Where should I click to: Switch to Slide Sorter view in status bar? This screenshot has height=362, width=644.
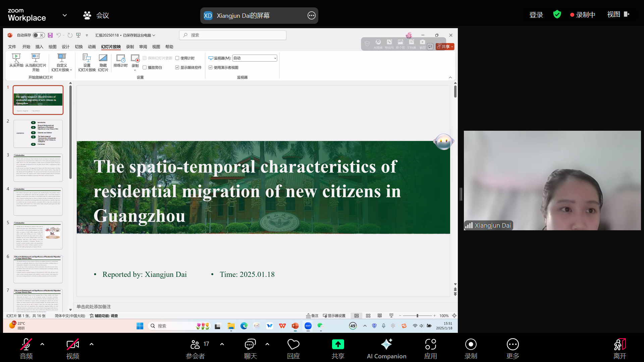point(368,316)
